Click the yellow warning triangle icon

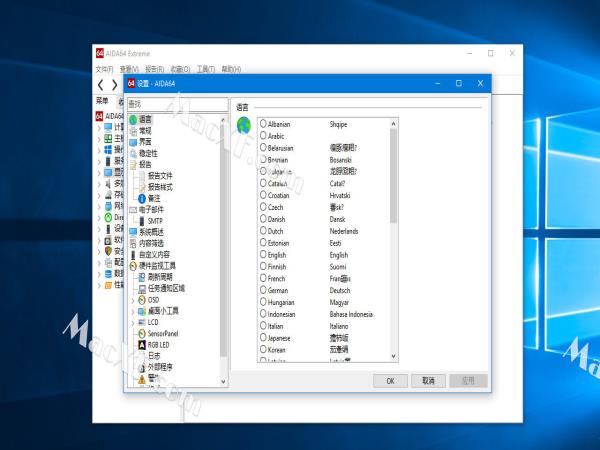pos(142,379)
